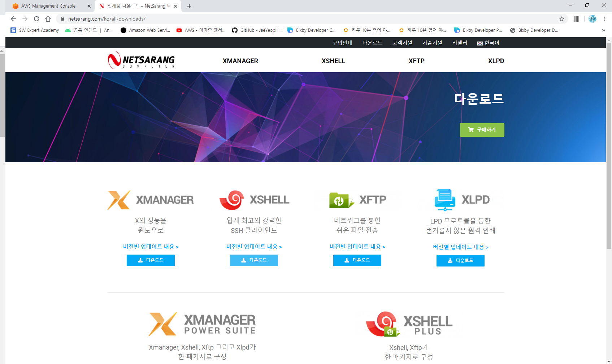
Task: Click the Xftp product logo
Action: [357, 200]
